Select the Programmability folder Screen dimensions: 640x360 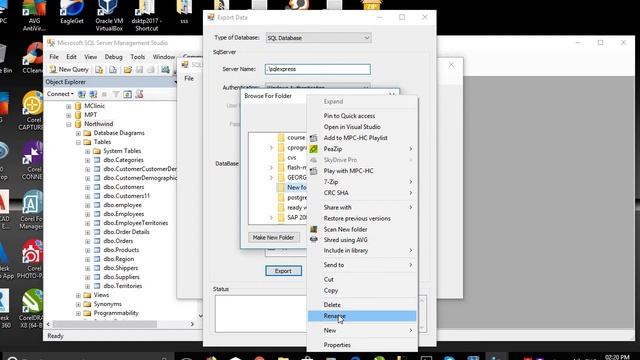[x=116, y=313]
